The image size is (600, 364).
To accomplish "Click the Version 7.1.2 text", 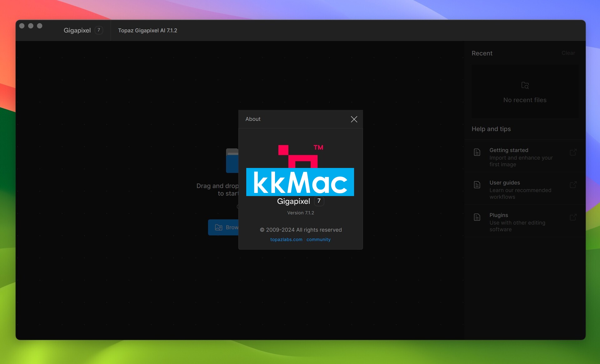I will [x=301, y=213].
